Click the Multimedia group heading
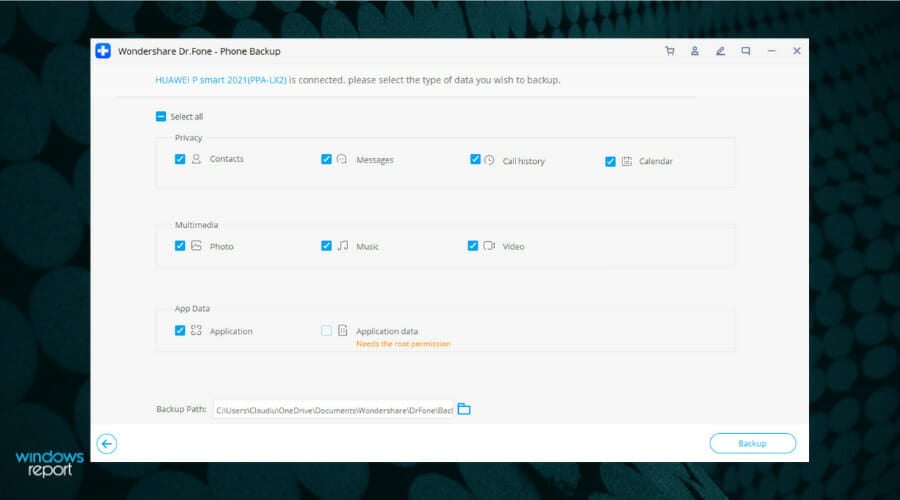 [196, 224]
